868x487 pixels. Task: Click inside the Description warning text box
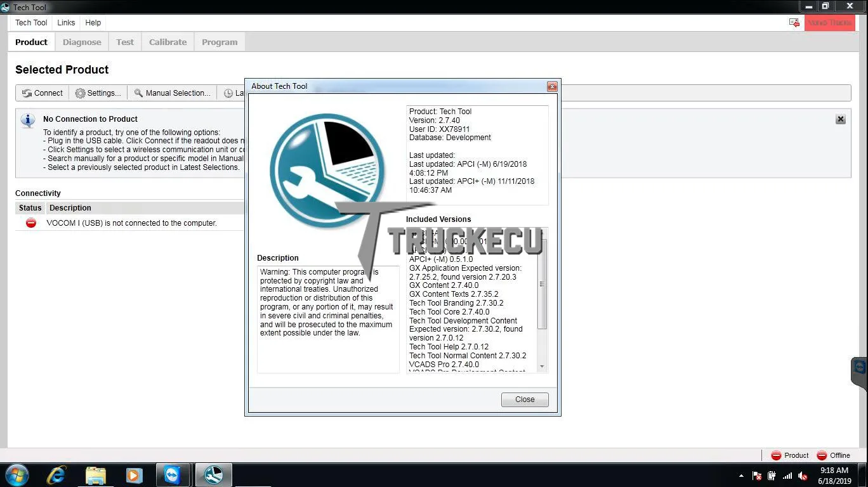[x=328, y=319]
